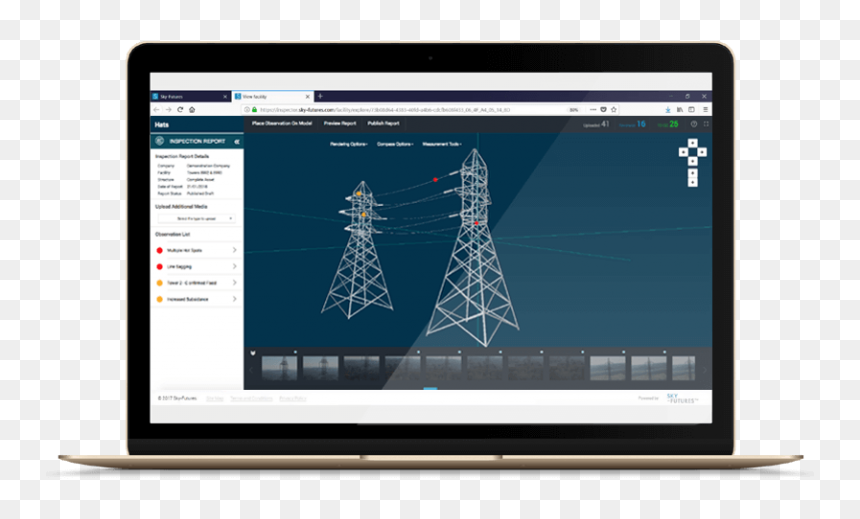Open the browser hamburger menu
The height and width of the screenshot is (519, 860).
[x=705, y=110]
